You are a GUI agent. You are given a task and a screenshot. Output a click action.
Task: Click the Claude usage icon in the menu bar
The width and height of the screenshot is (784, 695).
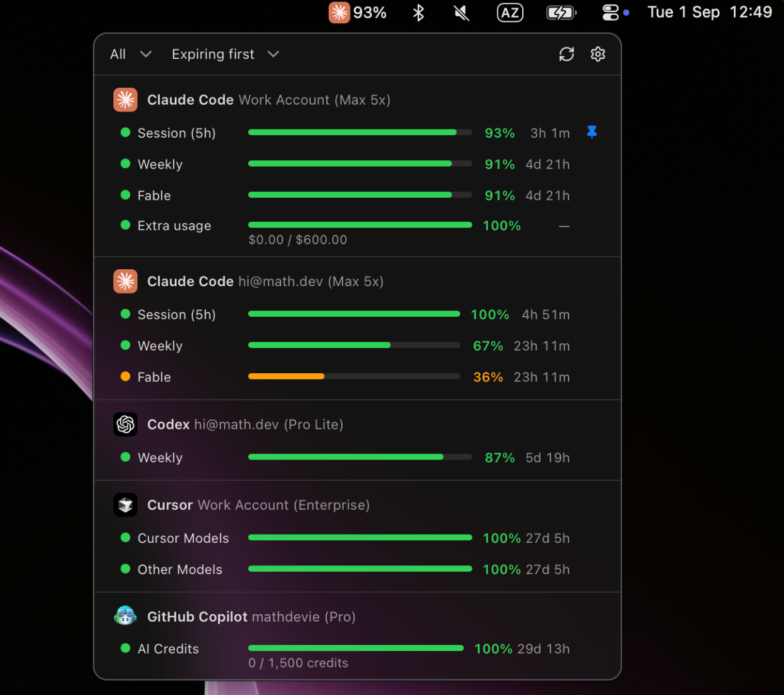point(339,13)
